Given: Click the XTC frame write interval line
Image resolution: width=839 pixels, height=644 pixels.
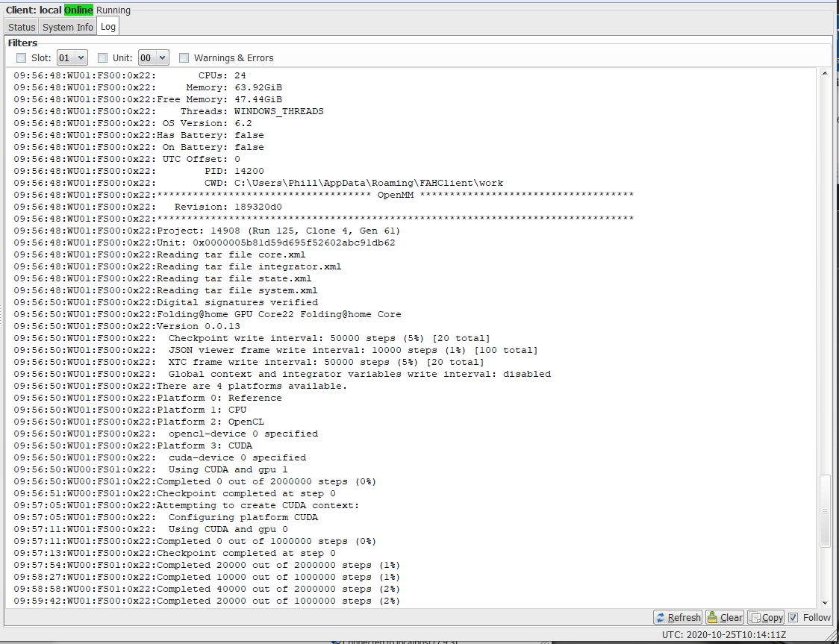Looking at the screenshot, I should 249,362.
